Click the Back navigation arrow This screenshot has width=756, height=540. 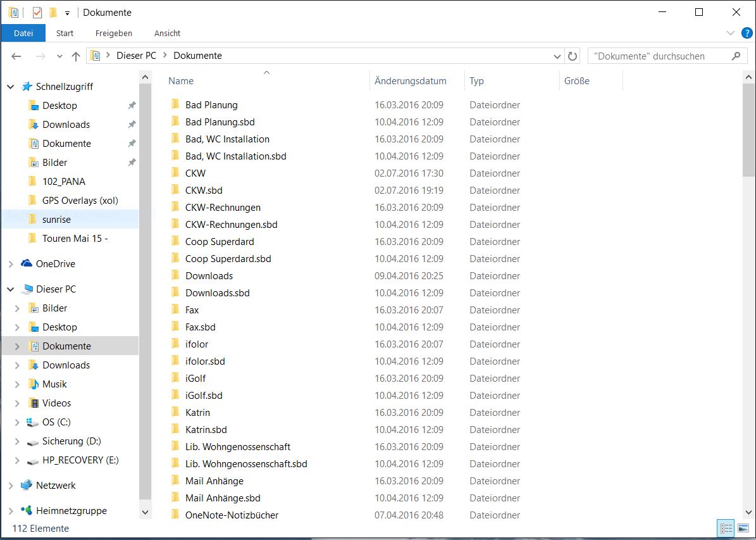pos(16,56)
